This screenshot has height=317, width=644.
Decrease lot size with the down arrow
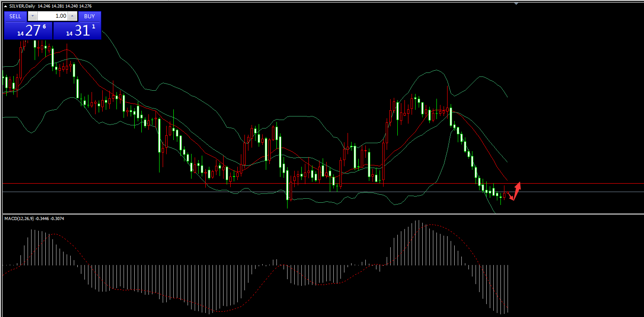[x=33, y=16]
